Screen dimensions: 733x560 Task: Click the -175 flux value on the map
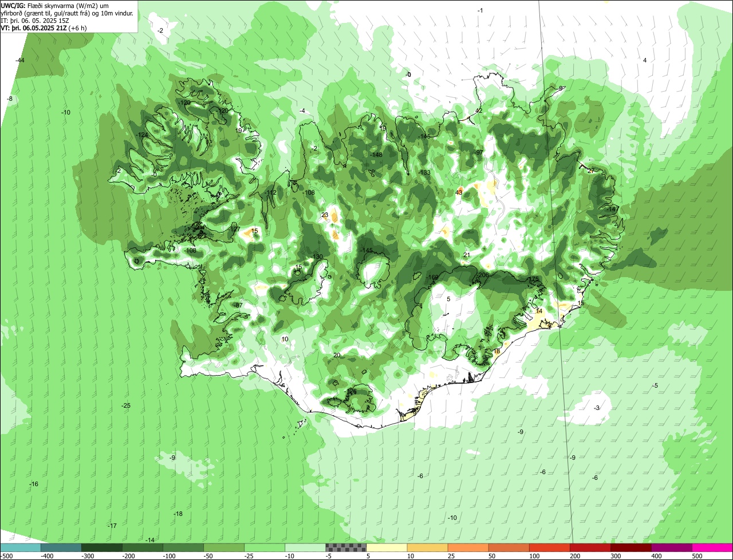pos(533,279)
